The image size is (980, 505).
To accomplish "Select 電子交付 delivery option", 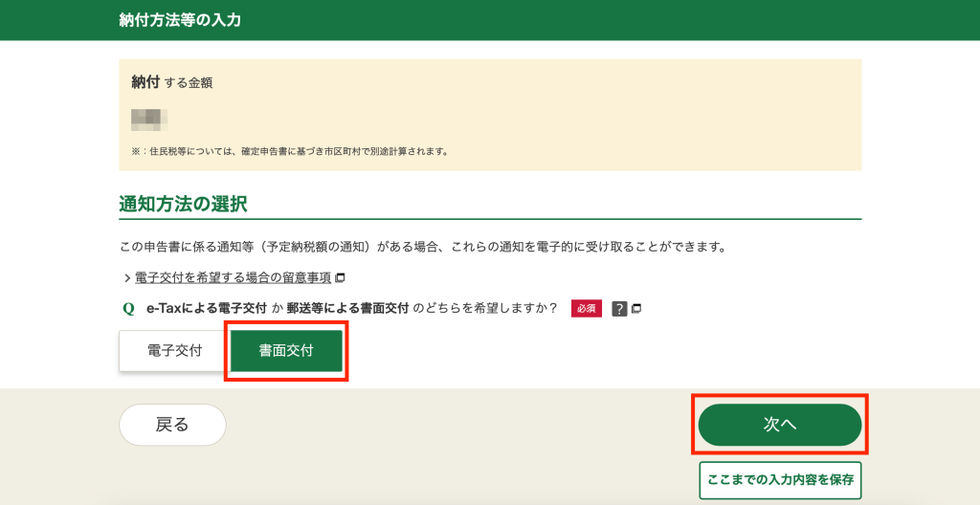I will tap(173, 351).
